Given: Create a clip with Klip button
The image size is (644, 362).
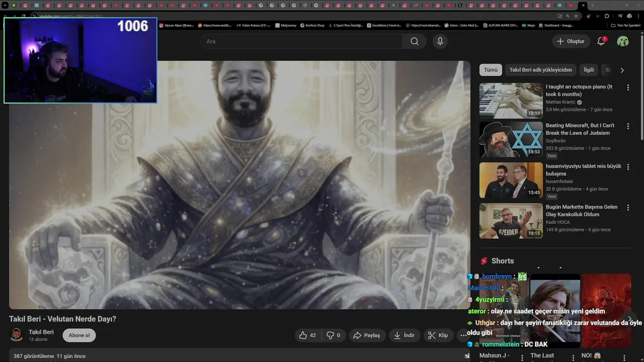Looking at the screenshot, I should [438, 335].
